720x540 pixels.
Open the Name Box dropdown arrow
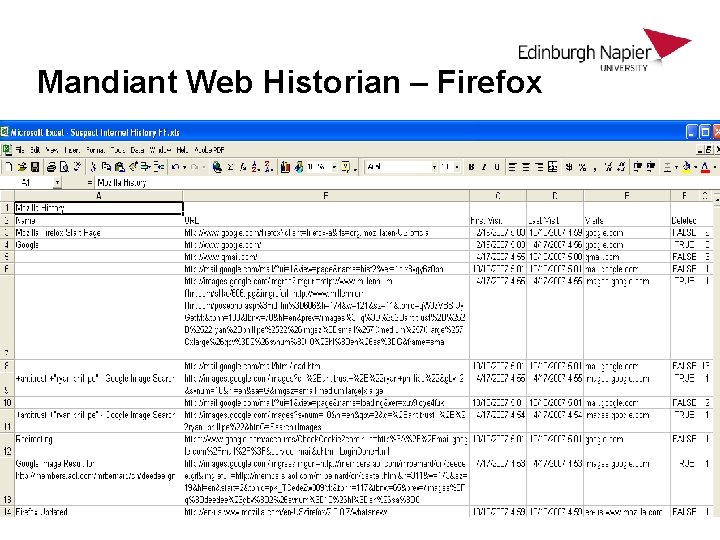tap(57, 183)
